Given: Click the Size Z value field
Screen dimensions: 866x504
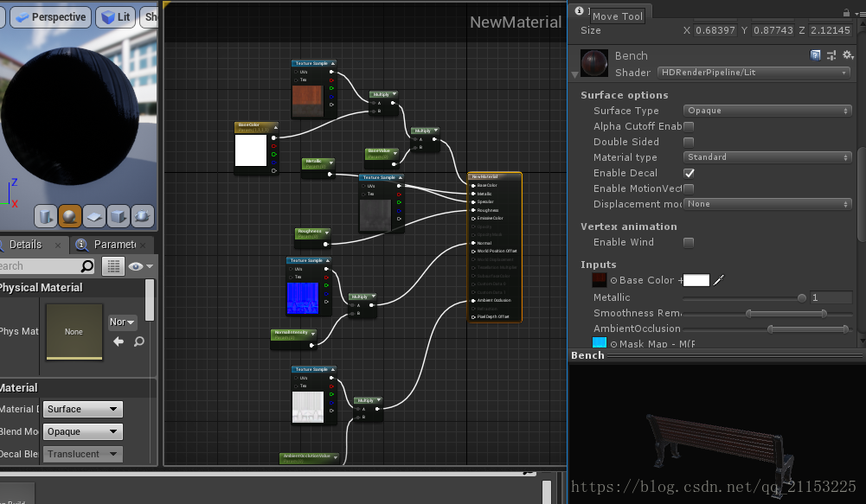Looking at the screenshot, I should 831,30.
